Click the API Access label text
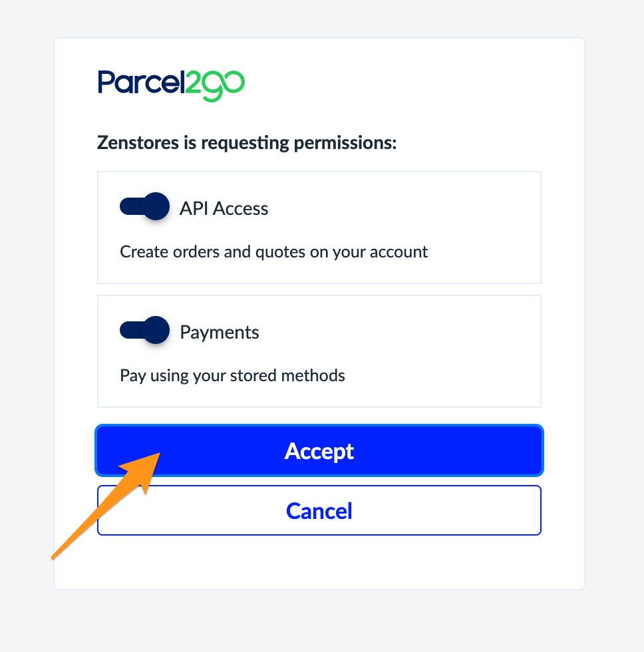This screenshot has height=652, width=644. coord(224,208)
